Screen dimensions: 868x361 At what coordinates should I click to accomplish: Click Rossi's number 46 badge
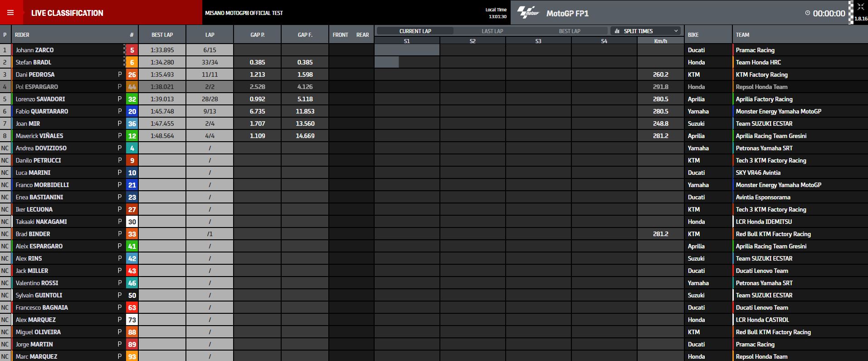pyautogui.click(x=132, y=283)
